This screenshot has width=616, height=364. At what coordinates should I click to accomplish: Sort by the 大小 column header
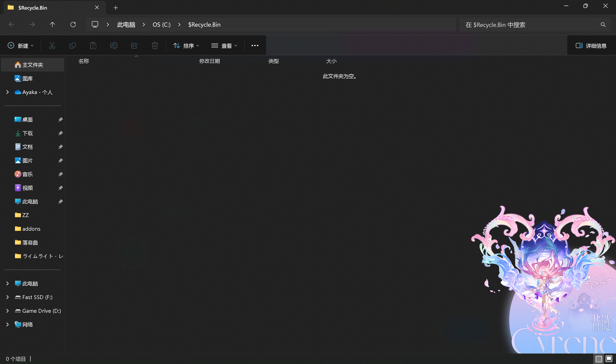(331, 61)
